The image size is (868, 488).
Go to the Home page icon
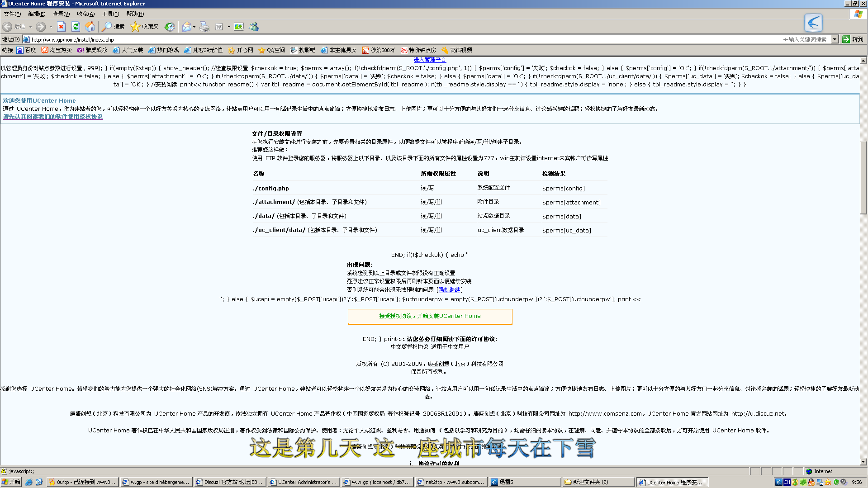(90, 27)
